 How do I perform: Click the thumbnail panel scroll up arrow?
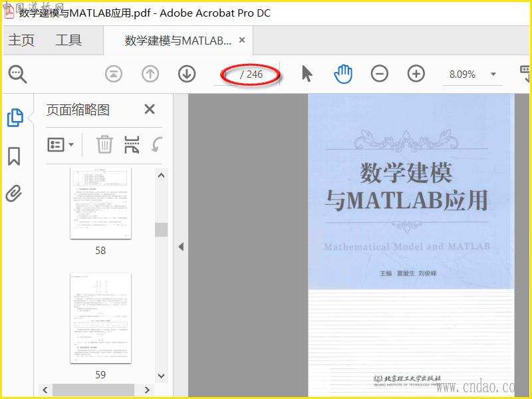(162, 176)
